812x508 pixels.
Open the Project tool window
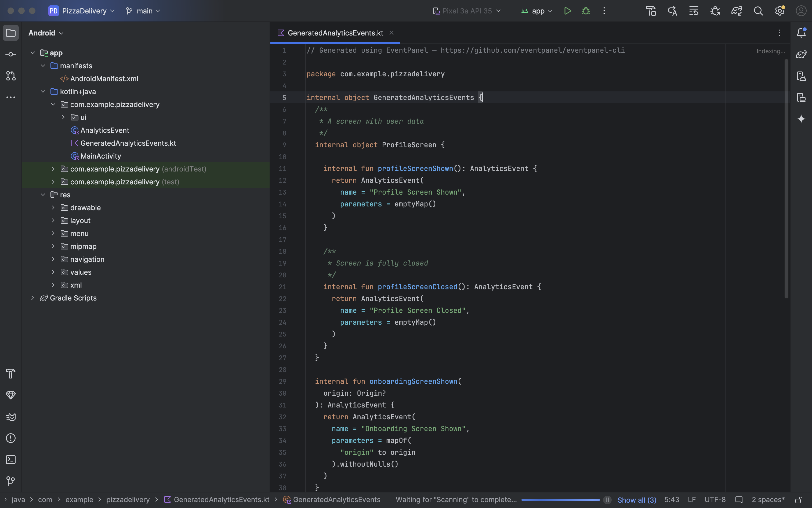11,33
